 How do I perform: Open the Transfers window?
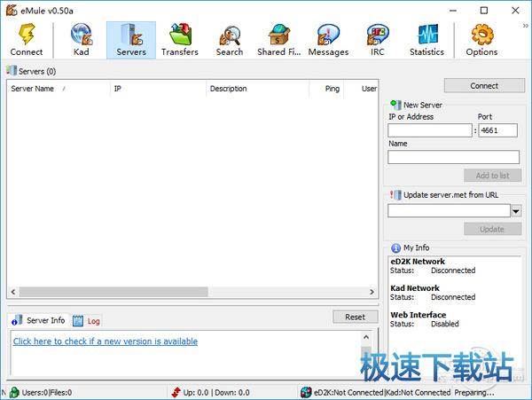tap(180, 40)
